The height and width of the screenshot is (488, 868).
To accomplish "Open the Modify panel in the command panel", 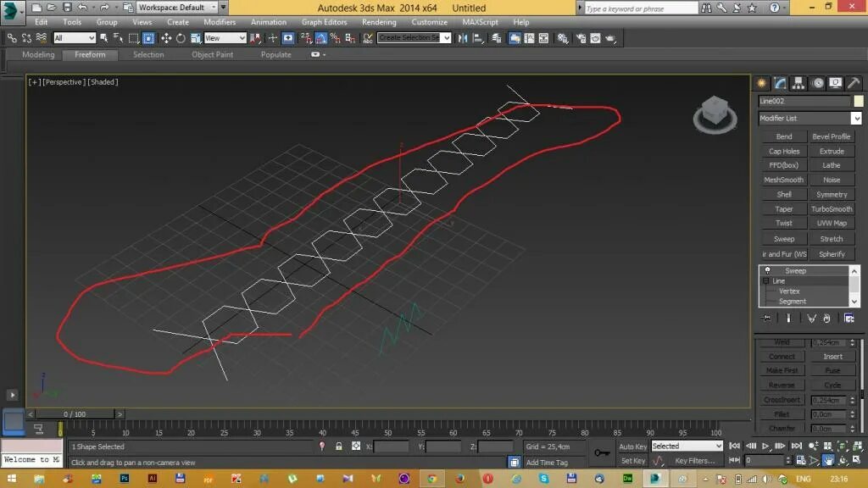I will [779, 82].
